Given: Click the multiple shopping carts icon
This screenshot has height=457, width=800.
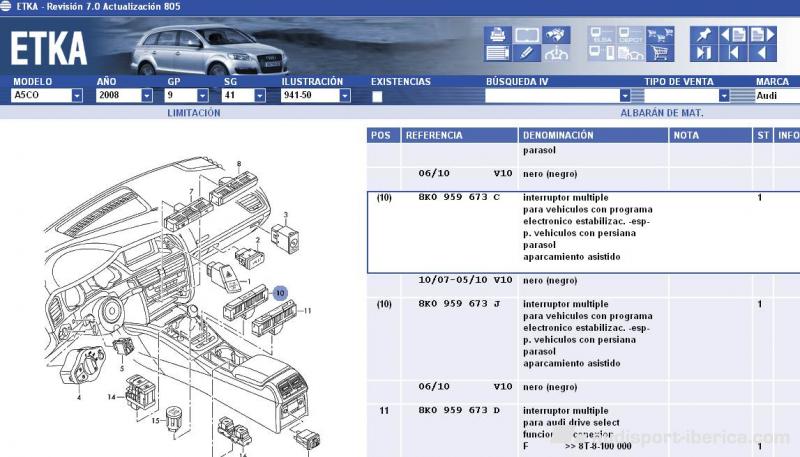Looking at the screenshot, I should 660,35.
